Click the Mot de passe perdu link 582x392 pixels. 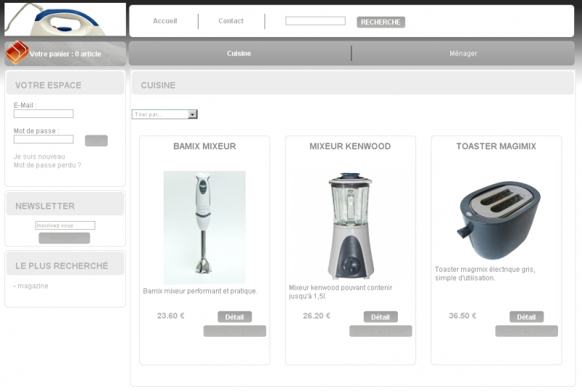point(47,165)
